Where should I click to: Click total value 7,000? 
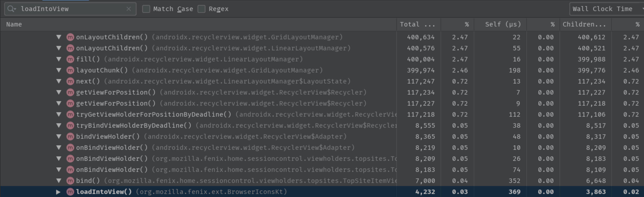pos(425,181)
